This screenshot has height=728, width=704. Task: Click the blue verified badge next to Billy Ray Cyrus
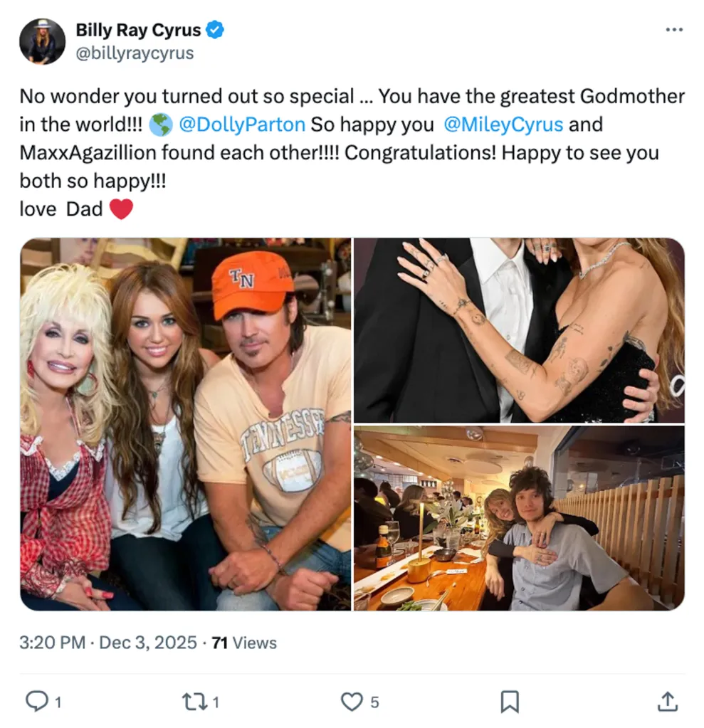click(214, 30)
